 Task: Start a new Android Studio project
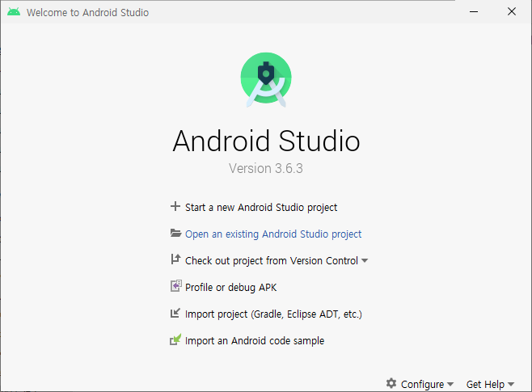tap(261, 207)
